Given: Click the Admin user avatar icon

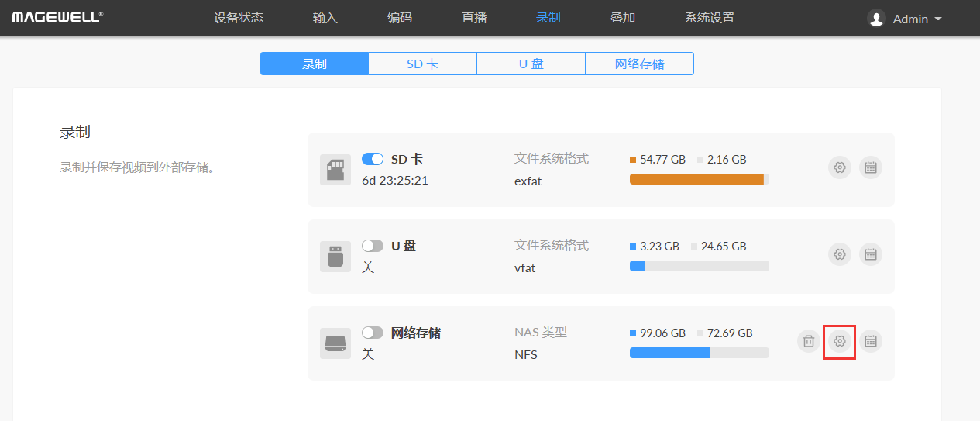Looking at the screenshot, I should [876, 19].
